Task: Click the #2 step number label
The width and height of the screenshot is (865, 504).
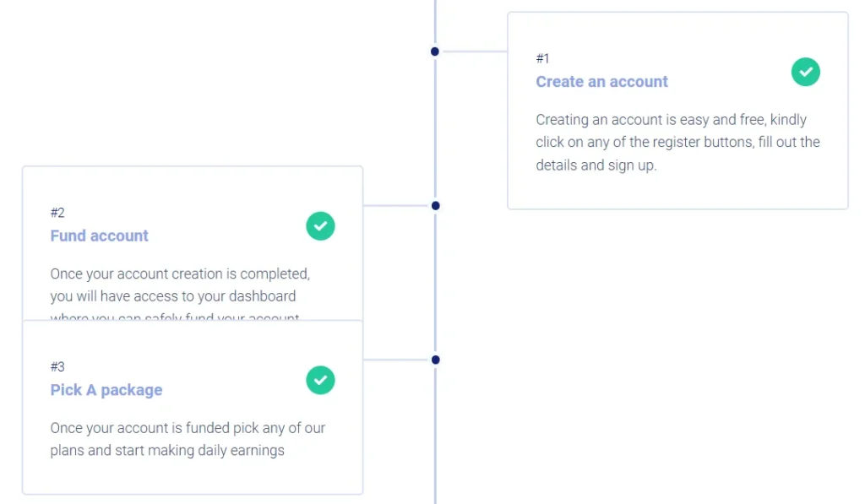Action: click(x=57, y=213)
